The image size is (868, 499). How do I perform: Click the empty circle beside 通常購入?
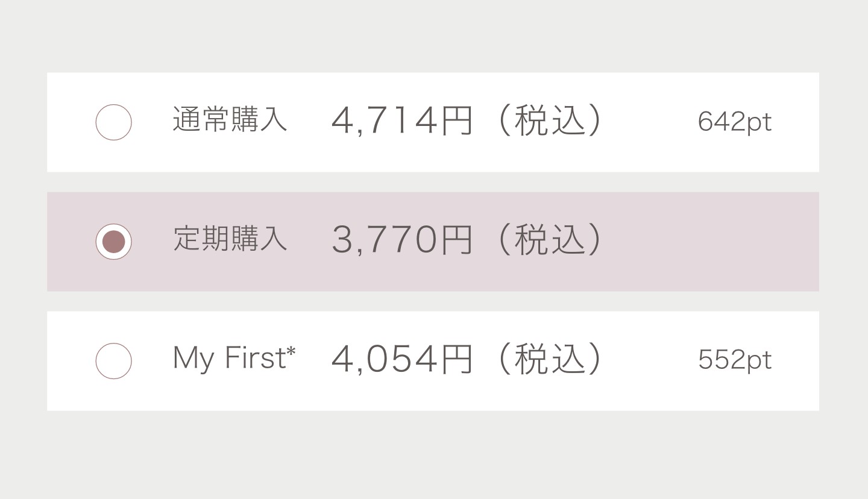click(113, 122)
